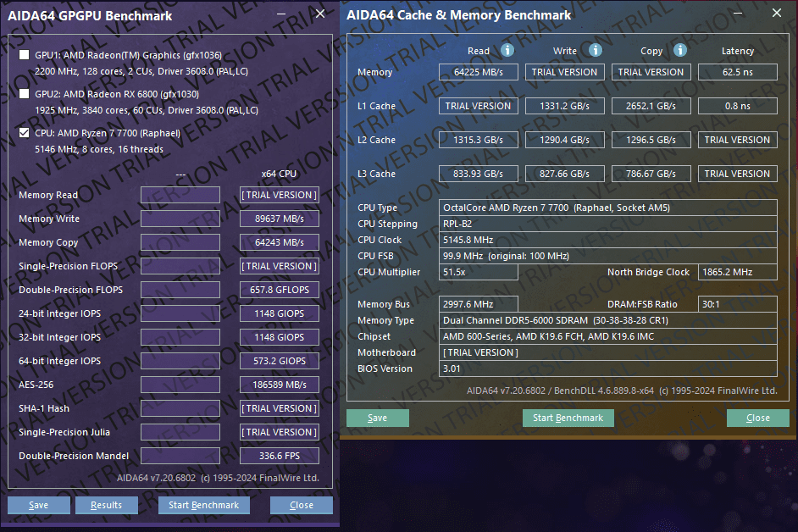Minimize the Cache & Memory Benchmark window
The image size is (798, 532).
pos(738,14)
